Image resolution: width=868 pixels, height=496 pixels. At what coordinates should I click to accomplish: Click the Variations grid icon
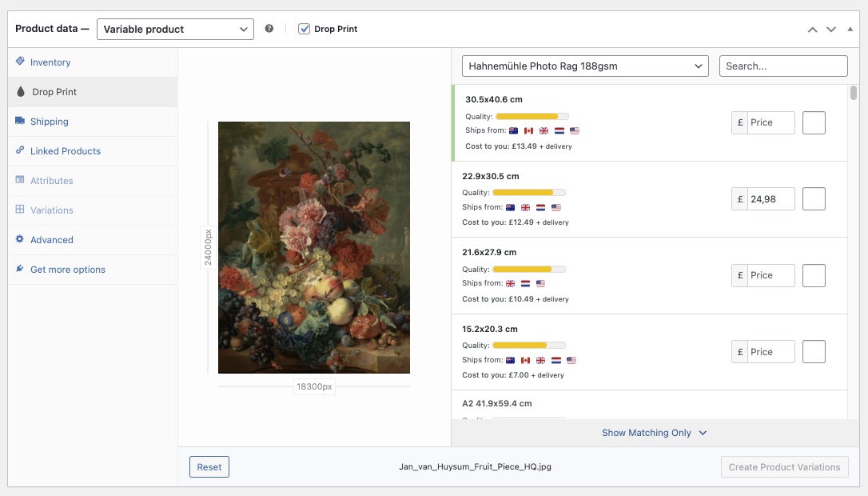coord(20,209)
